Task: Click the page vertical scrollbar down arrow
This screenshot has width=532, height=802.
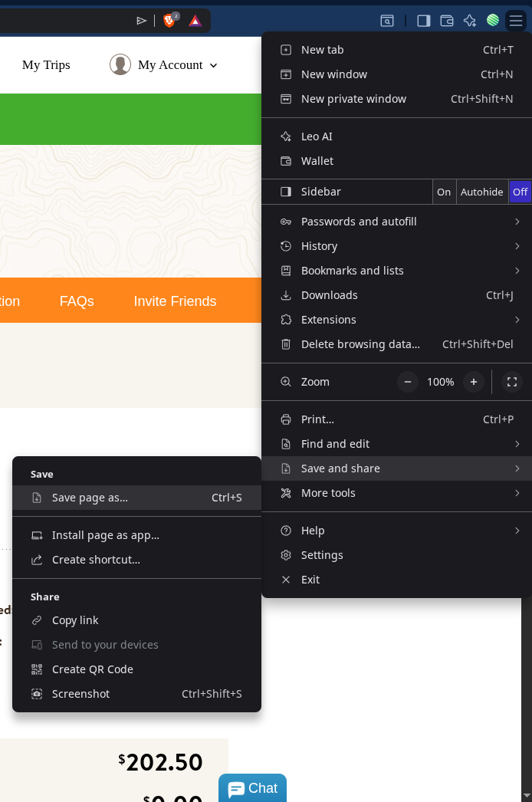Action: 526,796
